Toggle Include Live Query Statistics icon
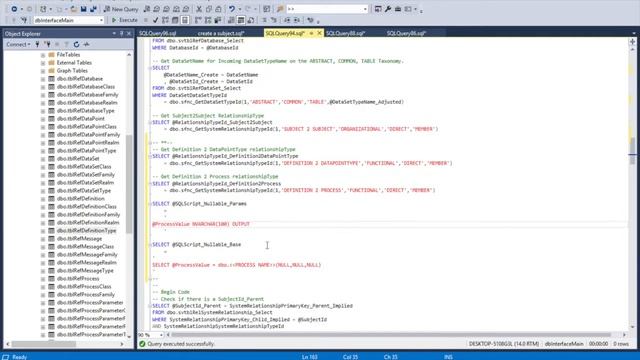The width and height of the screenshot is (640, 360). [x=208, y=20]
